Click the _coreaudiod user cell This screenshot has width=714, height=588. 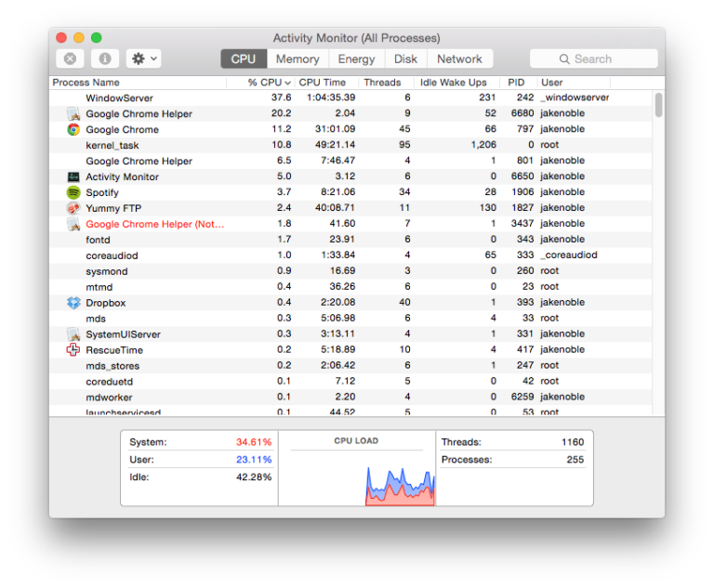(569, 255)
